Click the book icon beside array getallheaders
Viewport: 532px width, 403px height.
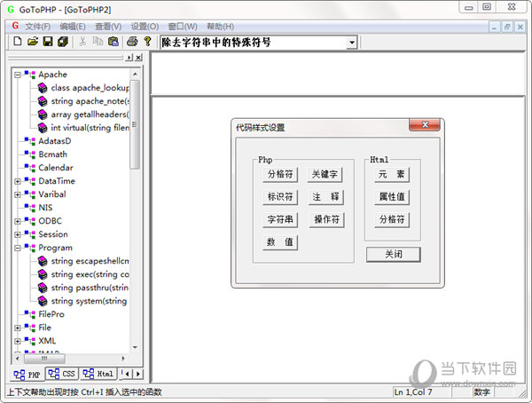(x=43, y=115)
